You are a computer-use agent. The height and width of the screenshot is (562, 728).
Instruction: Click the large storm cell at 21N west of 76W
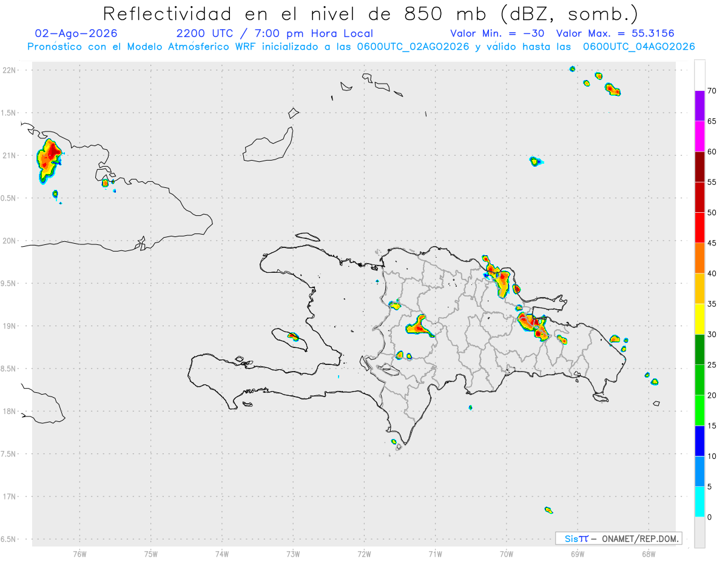click(x=49, y=160)
